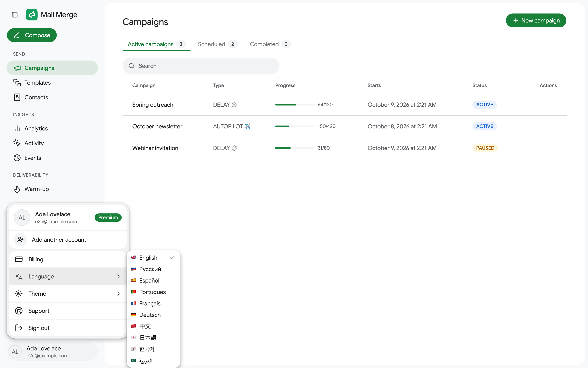Collapse the sidebar with the panel icon
This screenshot has width=588, height=368.
(x=14, y=15)
